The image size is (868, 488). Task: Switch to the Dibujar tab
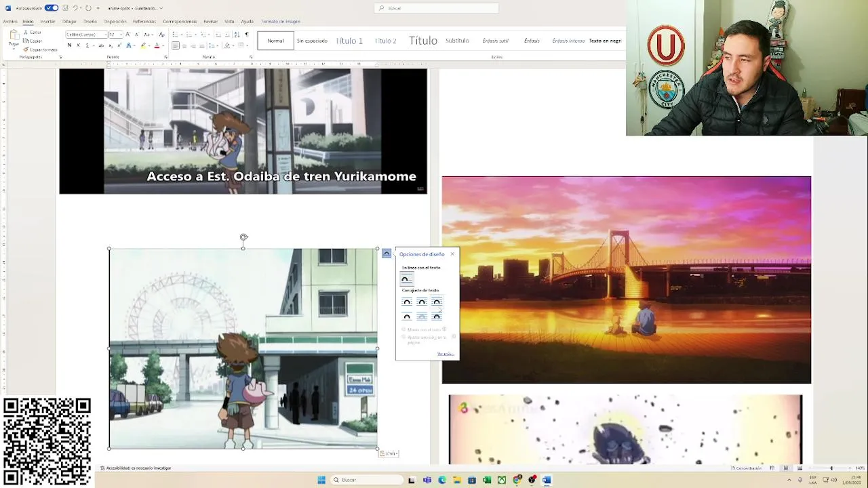click(69, 22)
